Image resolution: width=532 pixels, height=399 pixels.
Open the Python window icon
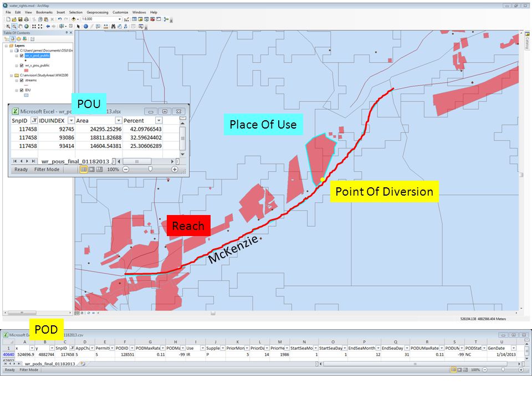(158, 19)
